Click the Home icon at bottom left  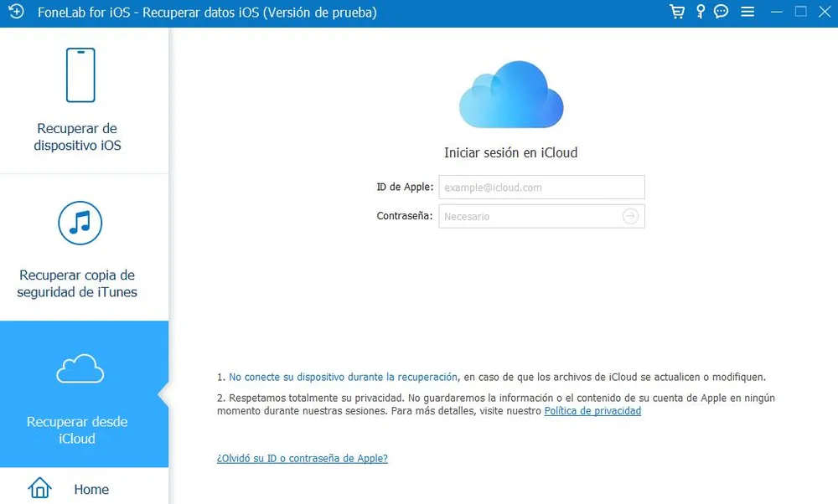coord(39,488)
